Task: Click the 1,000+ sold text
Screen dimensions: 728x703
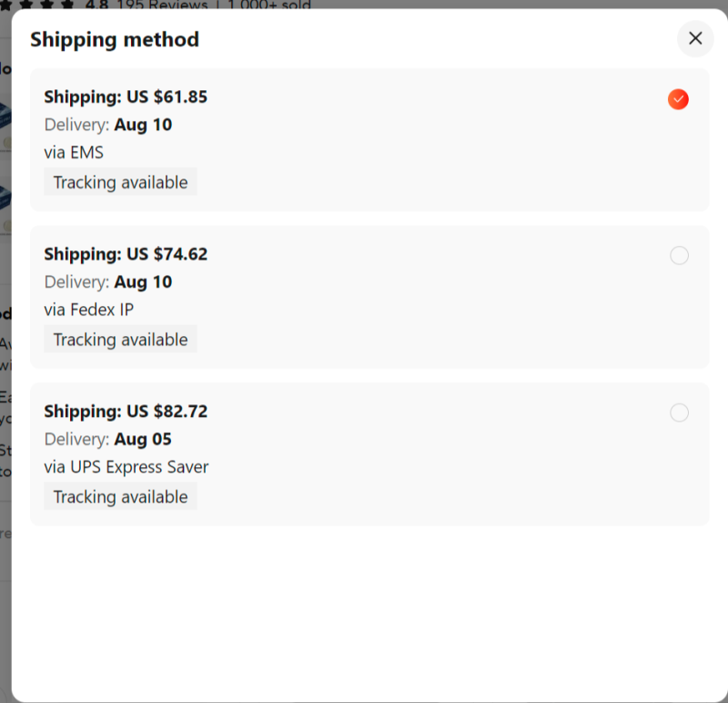Action: pos(268,5)
